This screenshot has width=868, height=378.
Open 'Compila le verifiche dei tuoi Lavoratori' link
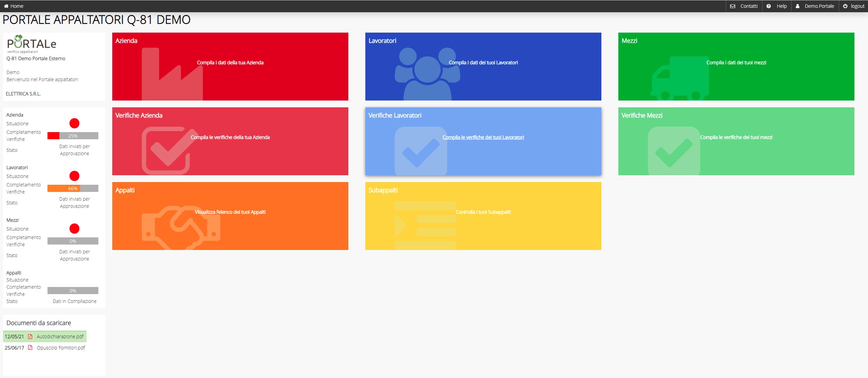pos(483,137)
